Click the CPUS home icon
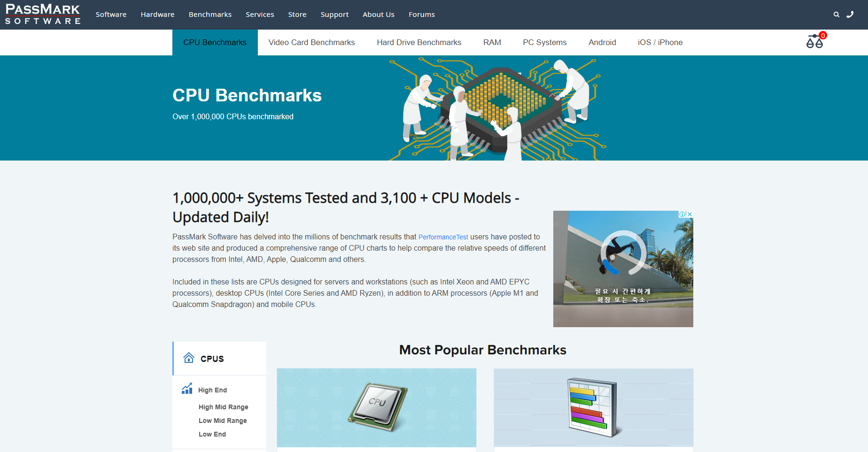The height and width of the screenshot is (452, 868). [x=189, y=358]
